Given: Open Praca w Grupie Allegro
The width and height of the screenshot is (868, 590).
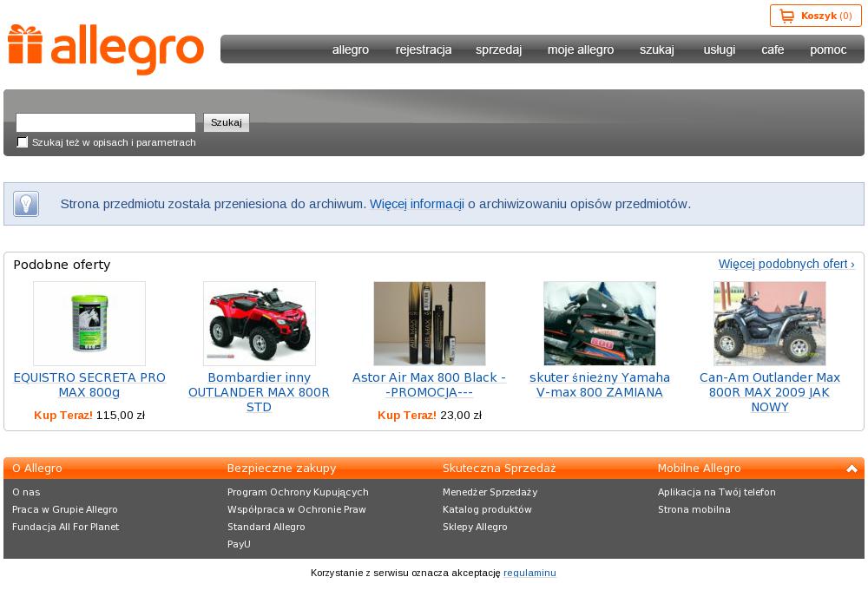Looking at the screenshot, I should [65, 509].
